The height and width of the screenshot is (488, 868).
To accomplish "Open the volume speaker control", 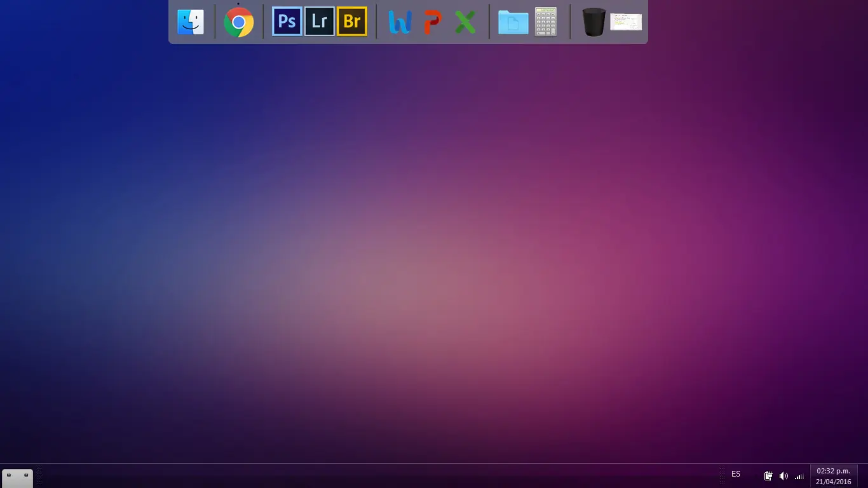I will 783,476.
